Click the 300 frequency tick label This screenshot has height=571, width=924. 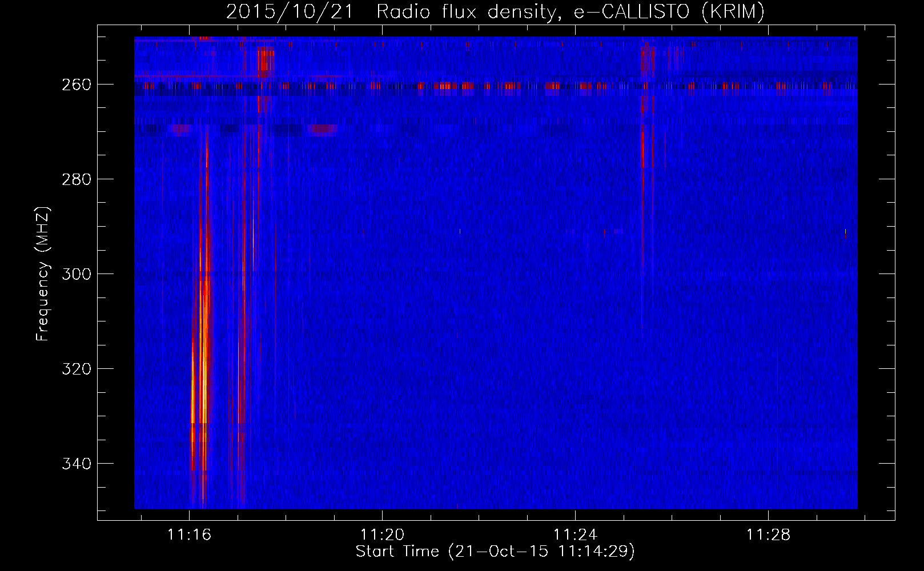pos(76,274)
